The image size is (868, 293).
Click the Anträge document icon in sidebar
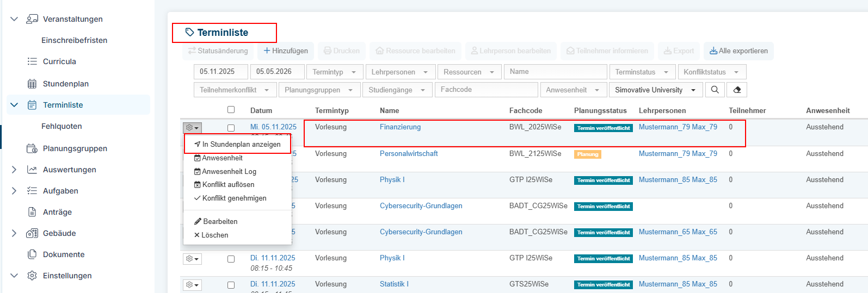32,212
